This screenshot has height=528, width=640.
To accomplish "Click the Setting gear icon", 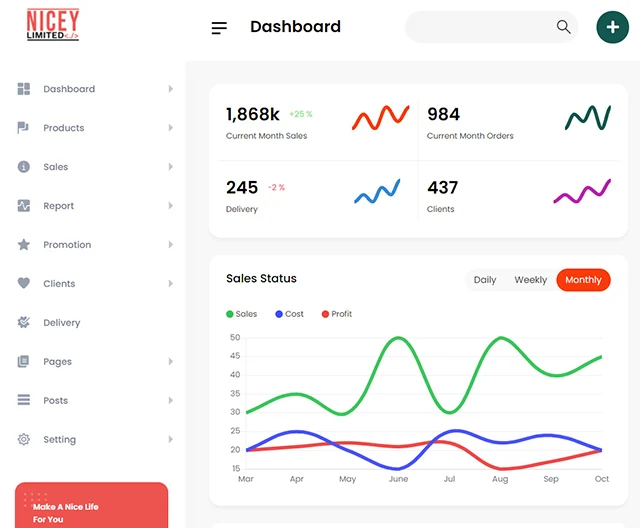I will pos(24,439).
